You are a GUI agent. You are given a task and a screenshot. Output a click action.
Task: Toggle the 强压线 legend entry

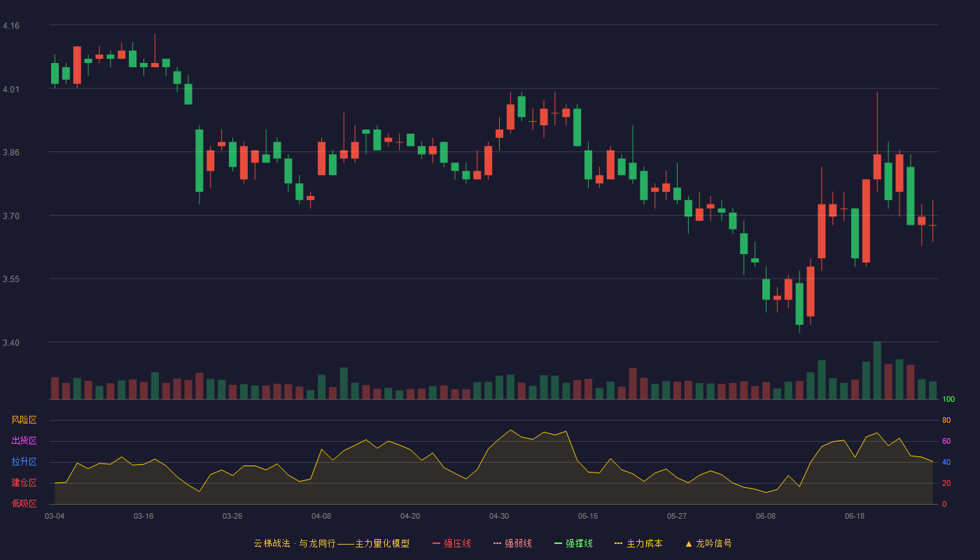[x=451, y=543]
